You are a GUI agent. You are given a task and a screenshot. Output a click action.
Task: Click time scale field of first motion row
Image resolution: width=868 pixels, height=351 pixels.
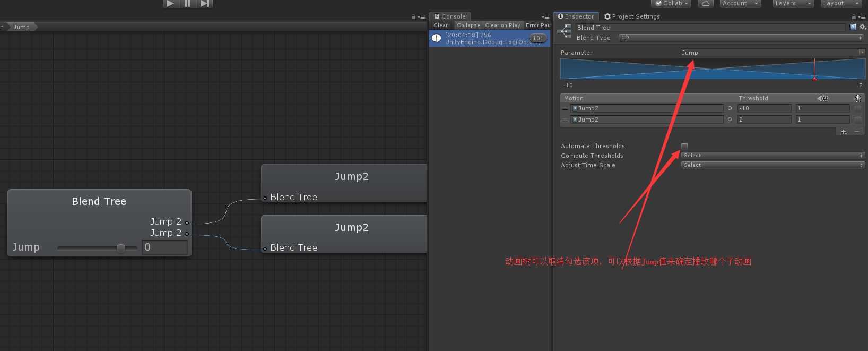click(x=822, y=108)
